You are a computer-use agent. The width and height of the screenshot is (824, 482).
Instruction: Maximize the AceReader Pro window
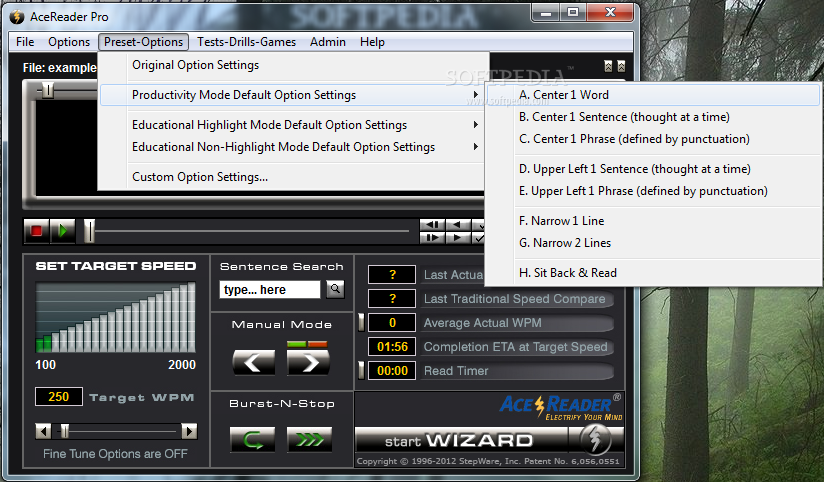pyautogui.click(x=573, y=13)
